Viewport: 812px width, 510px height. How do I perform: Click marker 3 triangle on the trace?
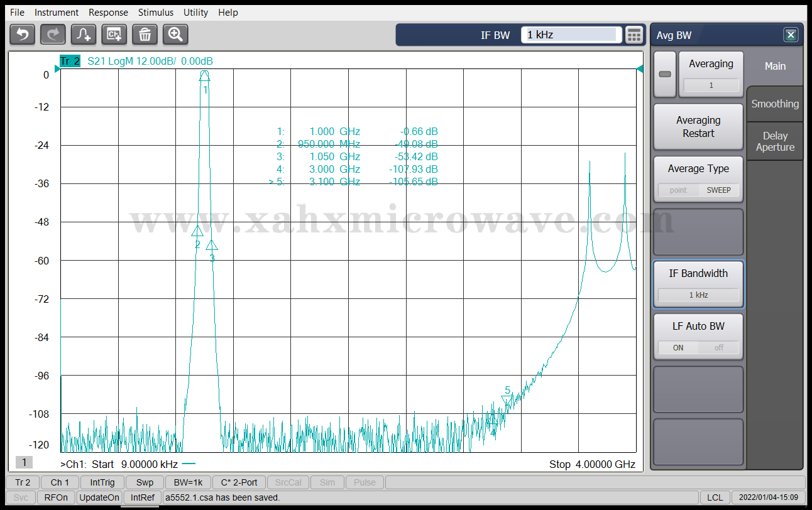(212, 245)
